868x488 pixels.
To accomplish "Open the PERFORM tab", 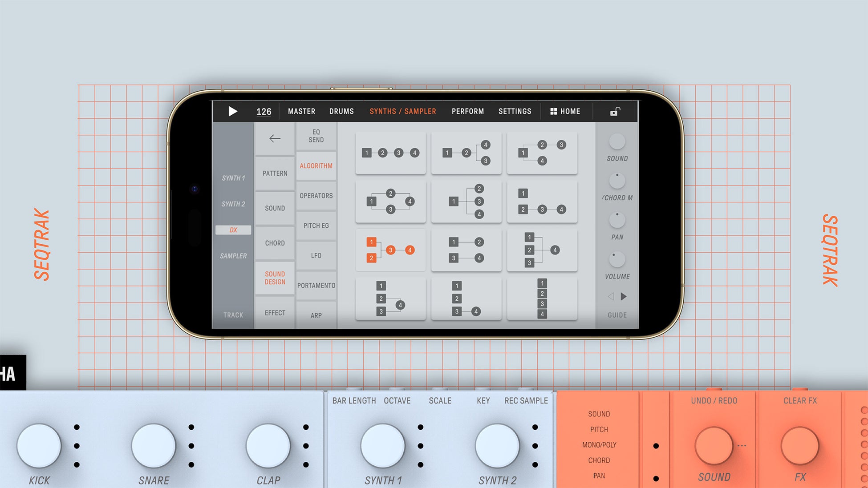I will pos(467,111).
